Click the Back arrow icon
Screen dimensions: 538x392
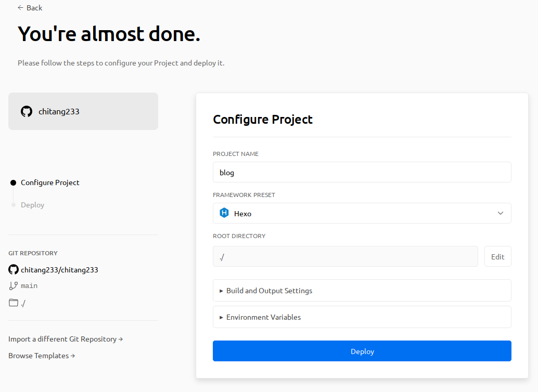(x=20, y=8)
